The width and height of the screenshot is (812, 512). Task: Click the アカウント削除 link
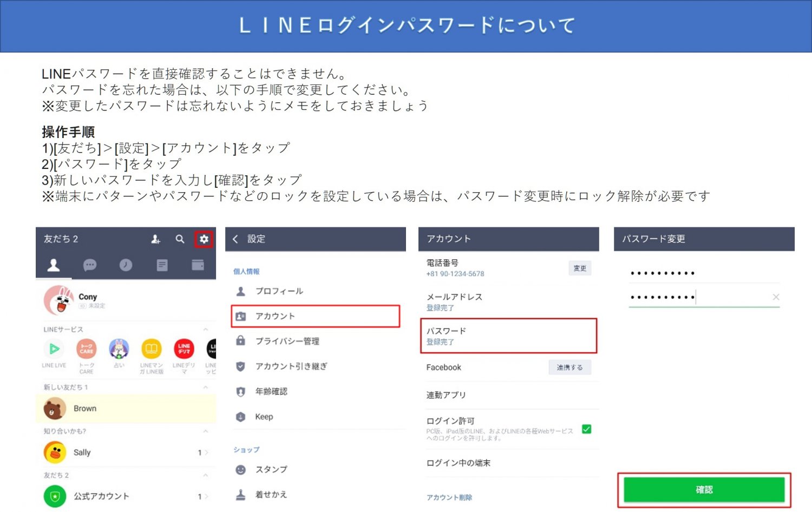[x=449, y=497]
